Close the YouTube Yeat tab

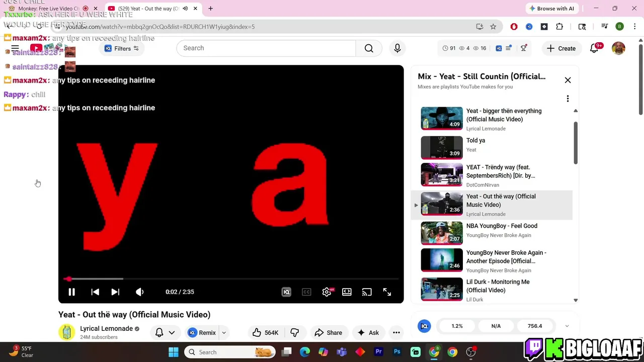(195, 9)
